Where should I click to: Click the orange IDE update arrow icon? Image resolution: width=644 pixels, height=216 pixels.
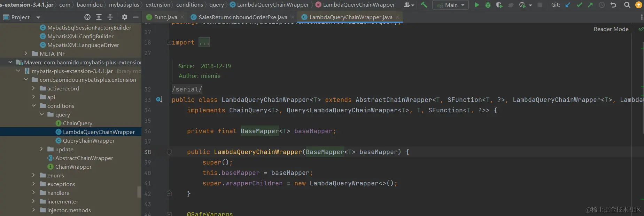point(639,5)
